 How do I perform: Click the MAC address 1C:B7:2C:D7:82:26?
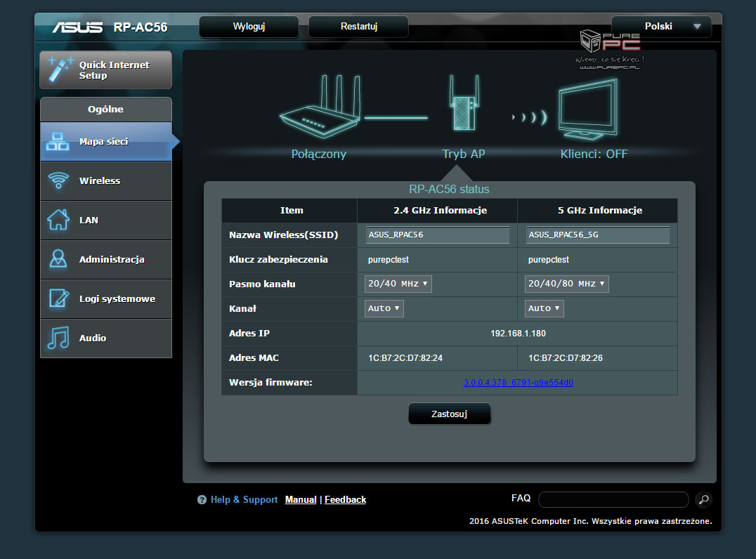coord(565,358)
